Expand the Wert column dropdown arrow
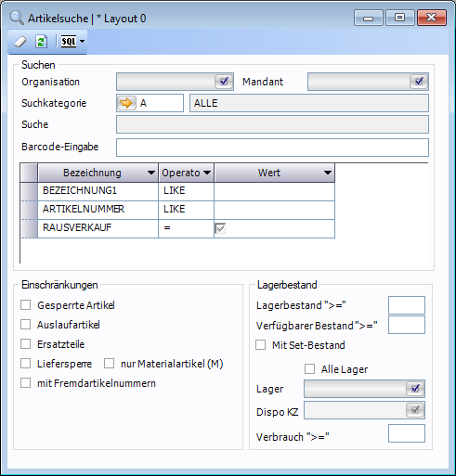The image size is (456, 476). (328, 173)
